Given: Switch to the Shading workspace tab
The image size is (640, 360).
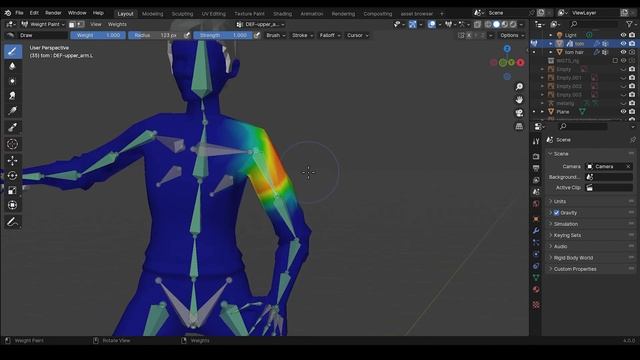Looking at the screenshot, I should 282,13.
